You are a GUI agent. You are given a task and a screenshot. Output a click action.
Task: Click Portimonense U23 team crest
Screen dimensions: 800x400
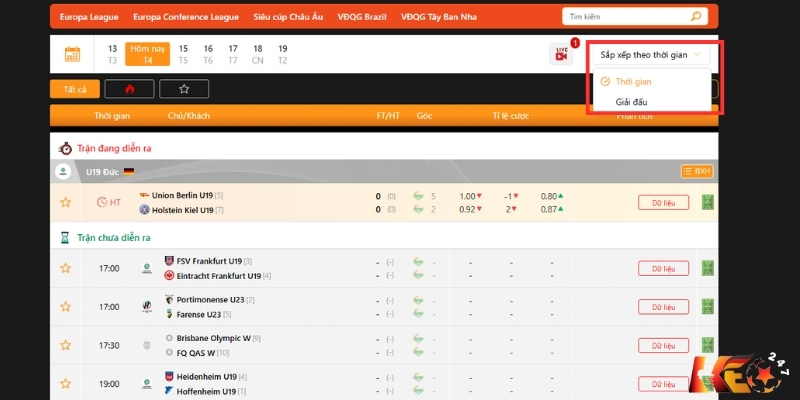click(x=169, y=299)
